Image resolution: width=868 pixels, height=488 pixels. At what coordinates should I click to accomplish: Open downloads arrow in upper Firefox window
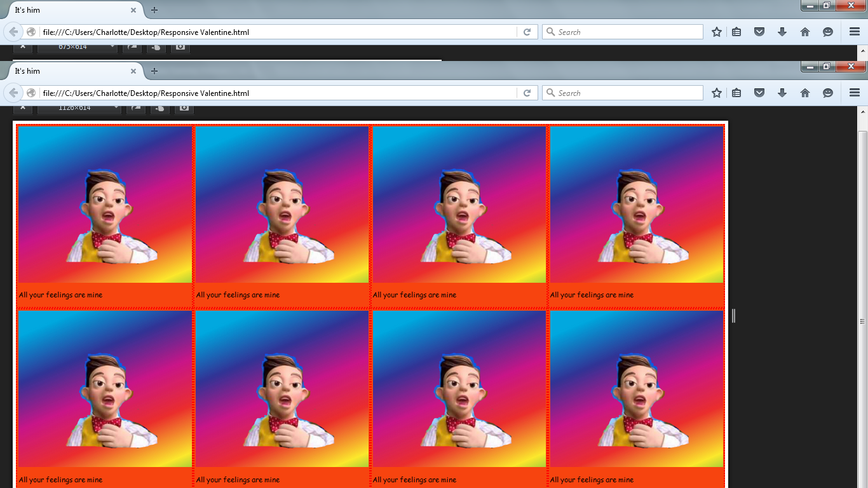(782, 32)
